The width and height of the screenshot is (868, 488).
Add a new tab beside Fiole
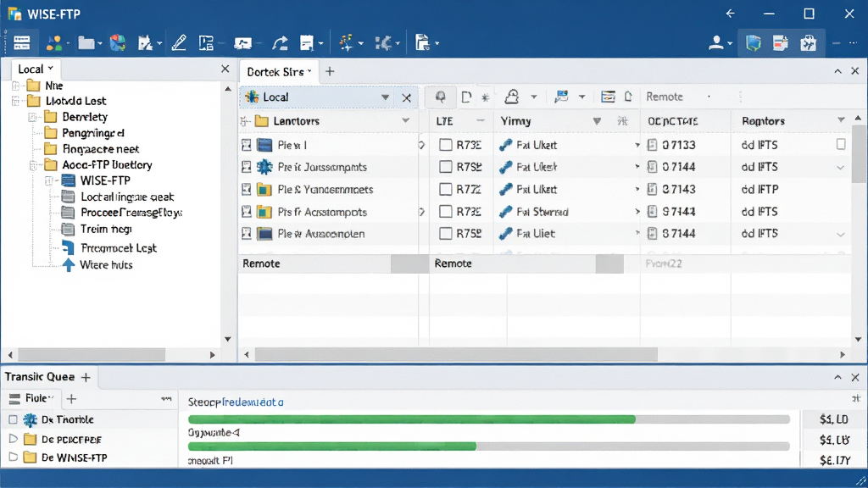coord(71,398)
